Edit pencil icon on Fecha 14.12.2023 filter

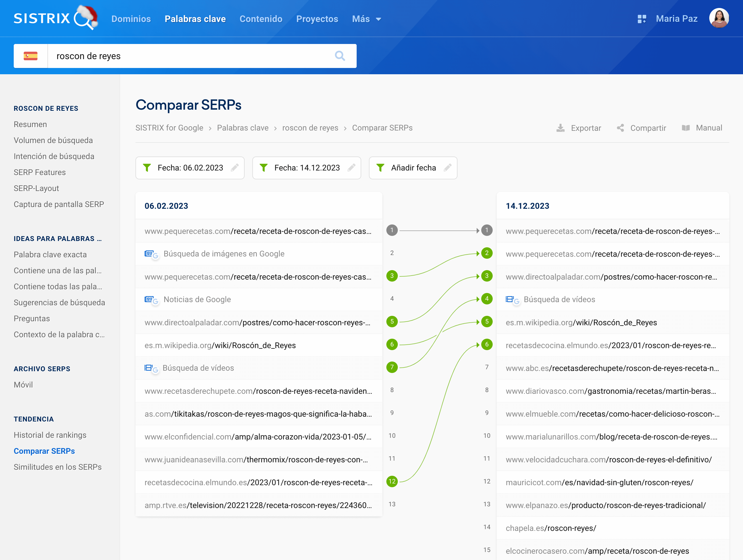pyautogui.click(x=351, y=168)
